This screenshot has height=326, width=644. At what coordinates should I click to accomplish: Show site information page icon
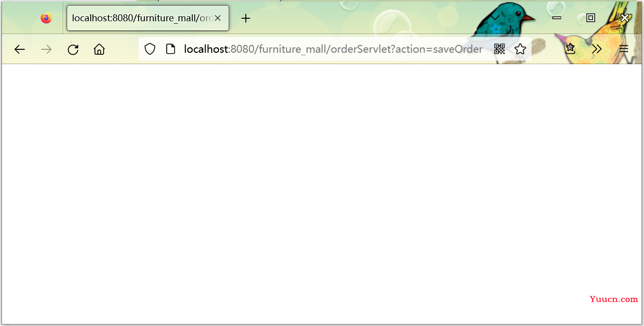171,49
